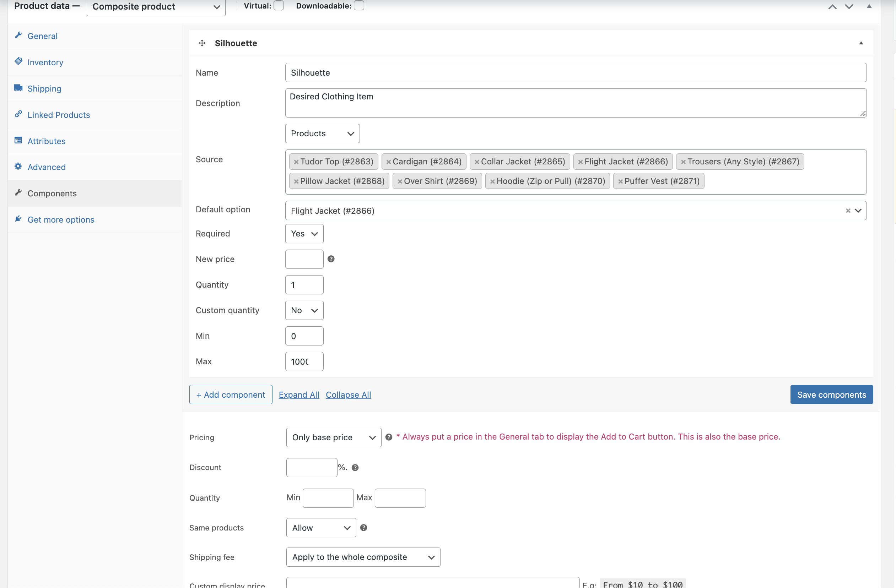This screenshot has height=588, width=896.
Task: Click the Same products help icon
Action: (363, 527)
